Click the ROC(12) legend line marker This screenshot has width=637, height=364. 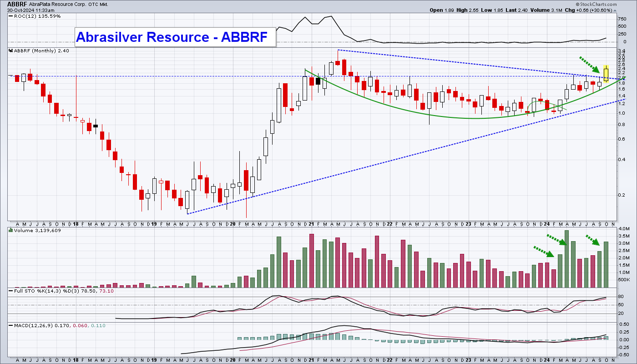click(x=10, y=16)
